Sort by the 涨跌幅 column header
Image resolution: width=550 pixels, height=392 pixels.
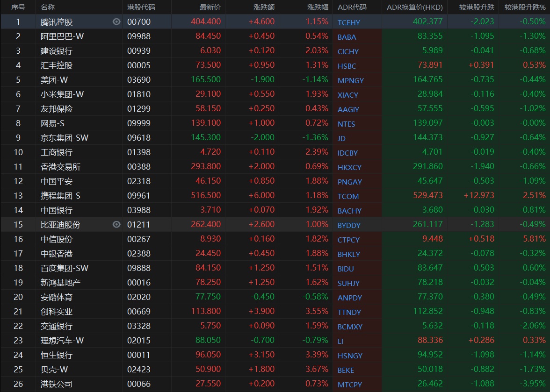click(318, 7)
